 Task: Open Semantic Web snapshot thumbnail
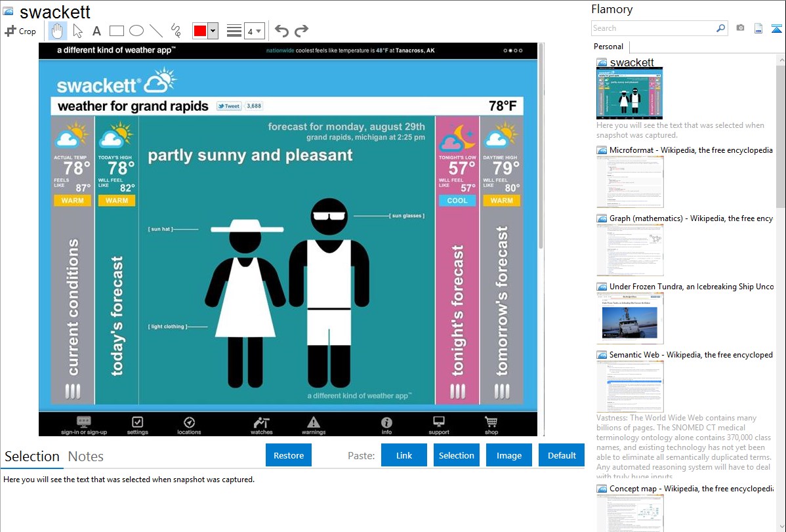[630, 386]
